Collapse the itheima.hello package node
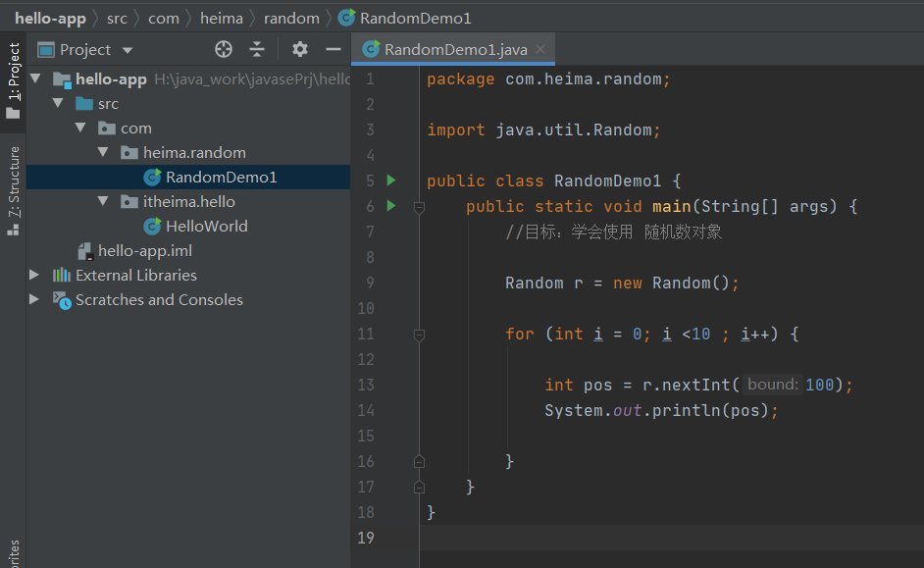The image size is (924, 568). pyautogui.click(x=103, y=201)
